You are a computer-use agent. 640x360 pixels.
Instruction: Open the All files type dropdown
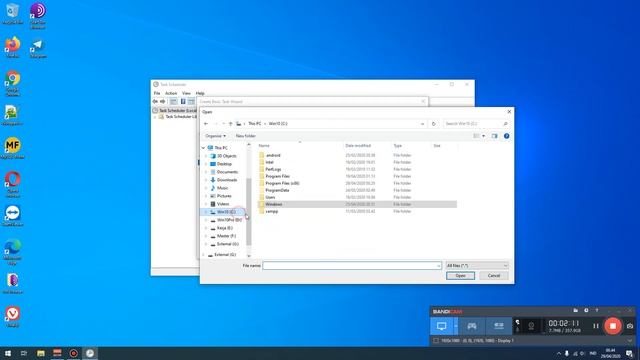pos(477,266)
